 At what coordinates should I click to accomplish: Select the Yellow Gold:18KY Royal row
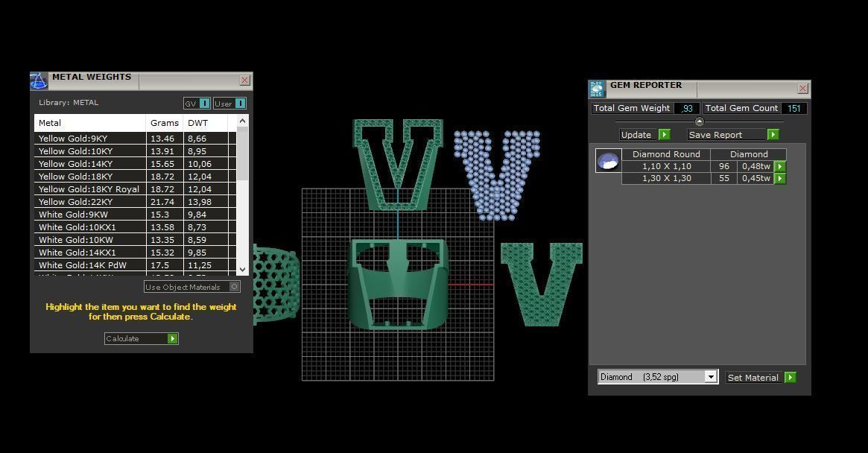click(x=135, y=189)
